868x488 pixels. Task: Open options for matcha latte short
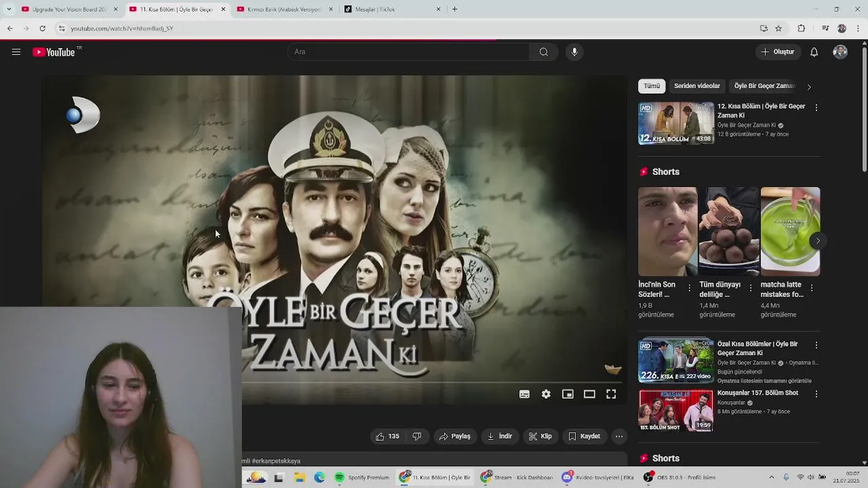point(812,288)
